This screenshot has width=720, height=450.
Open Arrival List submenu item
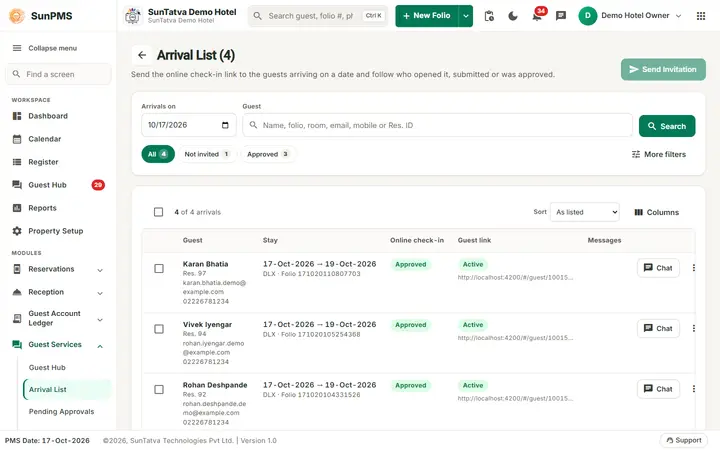click(67, 389)
